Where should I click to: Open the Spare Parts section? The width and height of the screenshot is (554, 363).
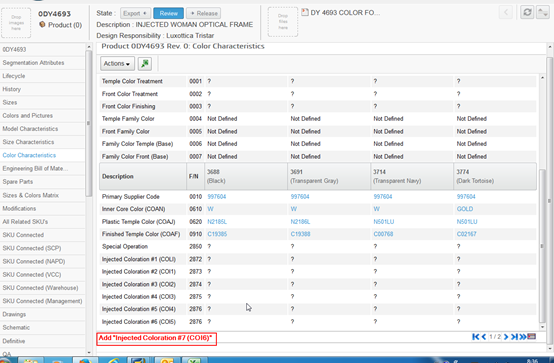[x=42, y=182]
